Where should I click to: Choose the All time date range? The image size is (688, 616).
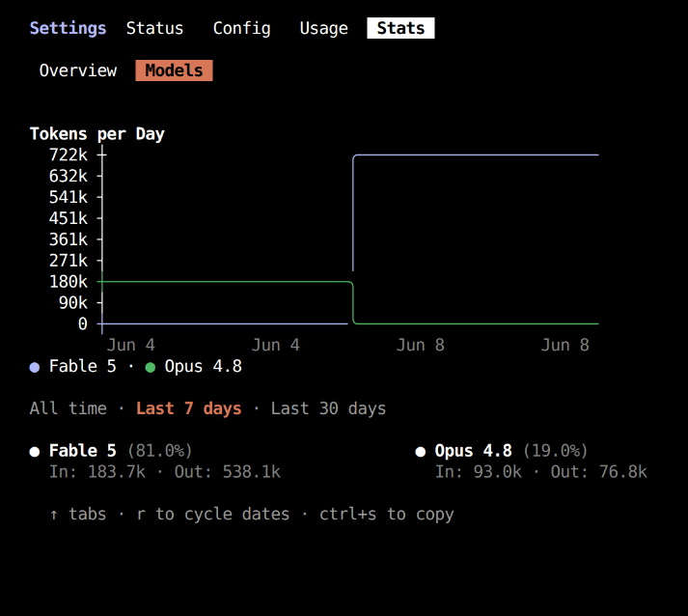click(x=68, y=408)
